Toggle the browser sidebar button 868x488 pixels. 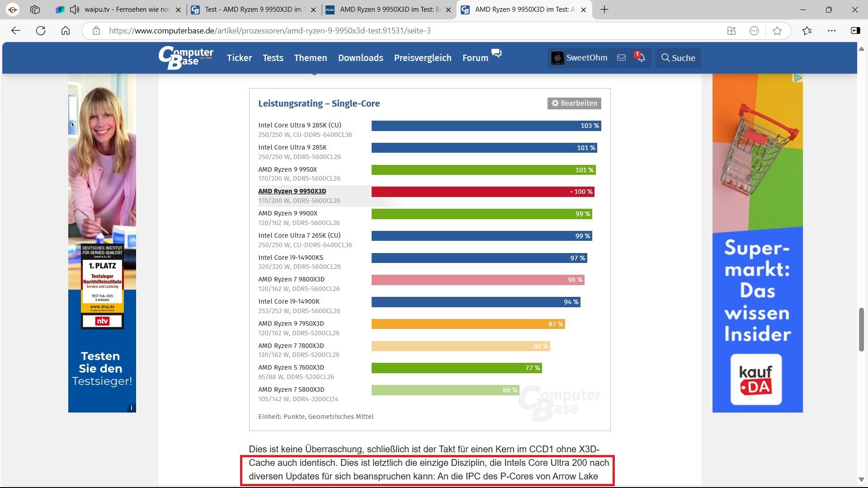pyautogui.click(x=855, y=31)
